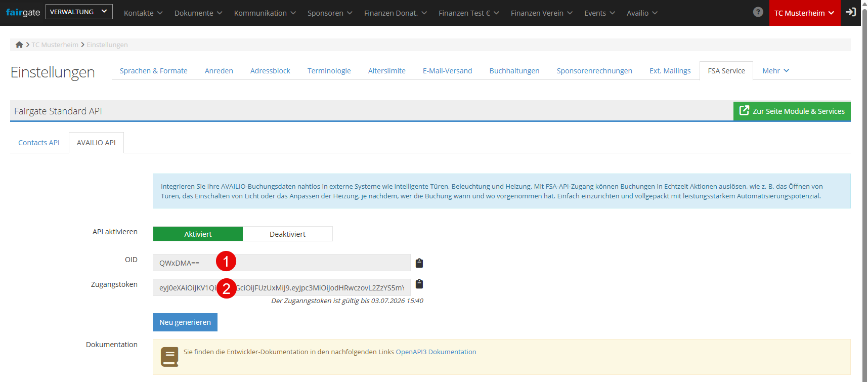Expand the Mehr settings tabs dropdown

coord(775,71)
